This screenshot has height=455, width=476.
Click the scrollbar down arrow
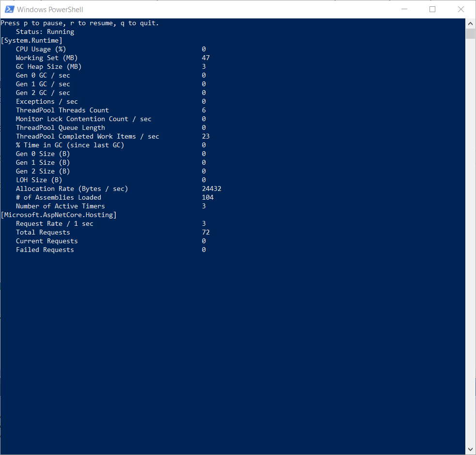pyautogui.click(x=470, y=449)
